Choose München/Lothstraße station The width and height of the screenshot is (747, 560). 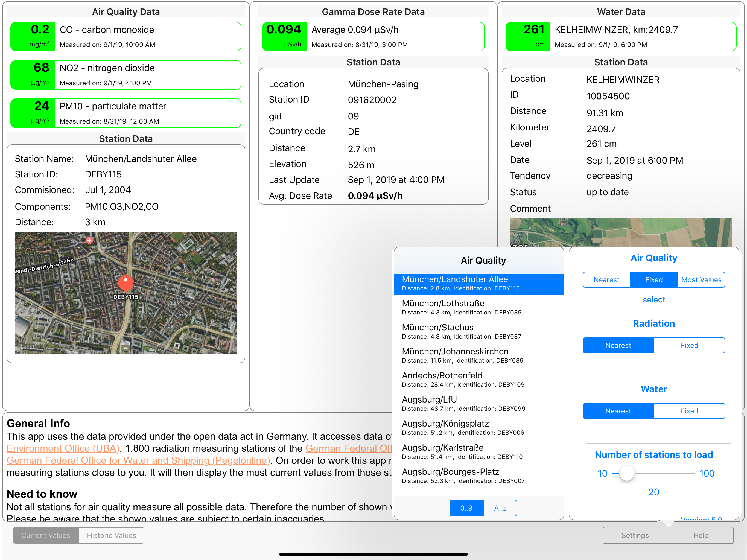coord(479,307)
